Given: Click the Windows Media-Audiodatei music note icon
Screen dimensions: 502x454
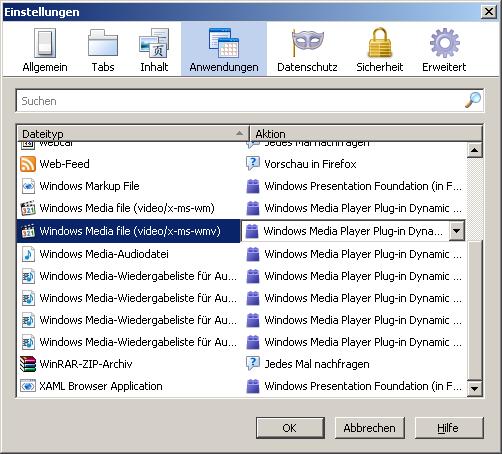Looking at the screenshot, I should point(28,254).
